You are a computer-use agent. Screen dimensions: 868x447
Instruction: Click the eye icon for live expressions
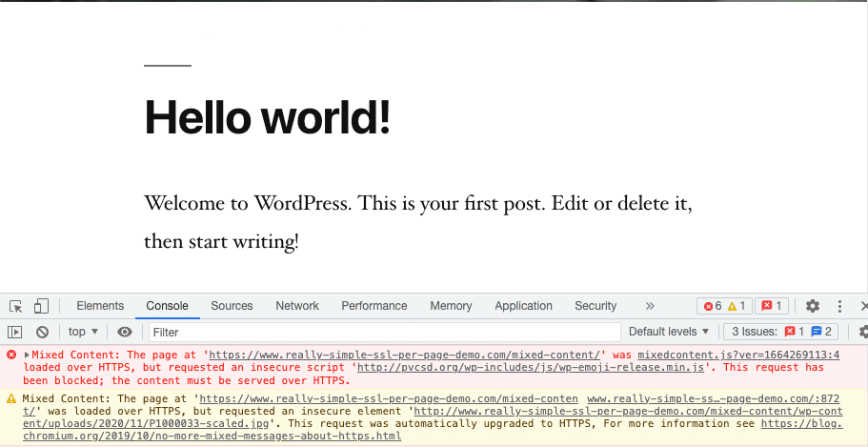125,332
